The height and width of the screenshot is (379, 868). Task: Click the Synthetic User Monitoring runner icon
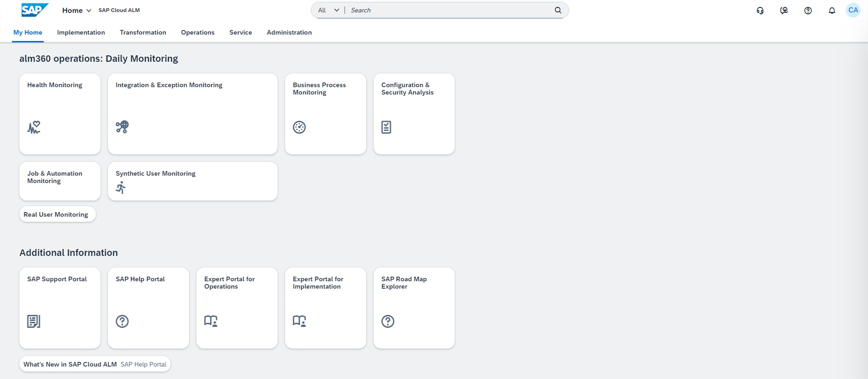click(x=121, y=188)
